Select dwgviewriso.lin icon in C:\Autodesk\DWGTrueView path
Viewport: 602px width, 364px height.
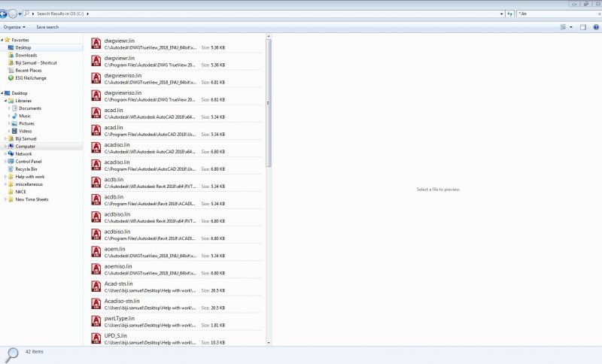coord(96,78)
